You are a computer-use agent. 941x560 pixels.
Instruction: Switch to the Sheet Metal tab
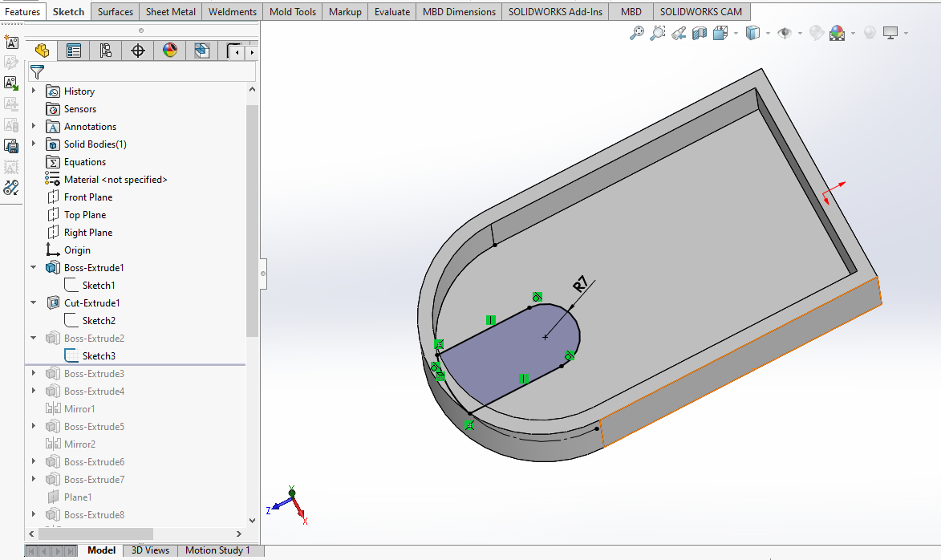pos(170,12)
